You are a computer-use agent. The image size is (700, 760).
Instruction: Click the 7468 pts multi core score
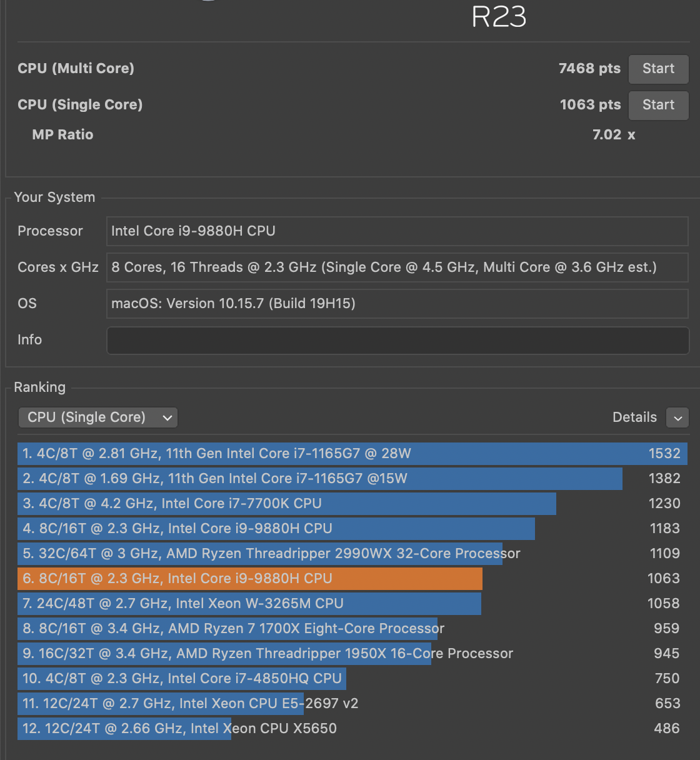coord(589,69)
